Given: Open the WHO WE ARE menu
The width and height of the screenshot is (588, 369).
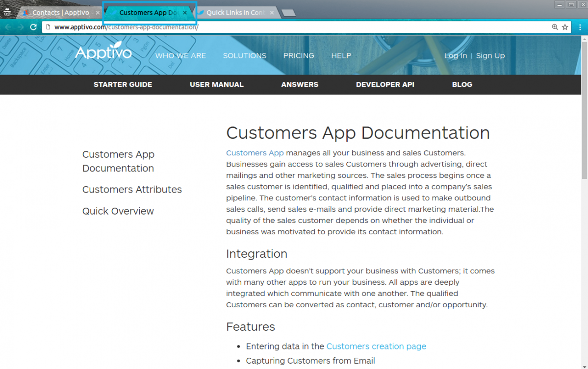Looking at the screenshot, I should [x=181, y=55].
